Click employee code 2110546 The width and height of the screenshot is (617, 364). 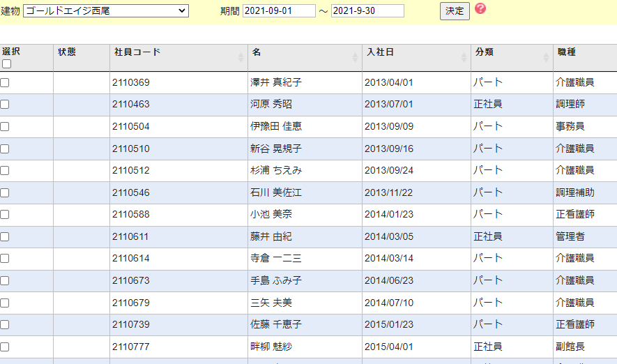[x=130, y=192]
